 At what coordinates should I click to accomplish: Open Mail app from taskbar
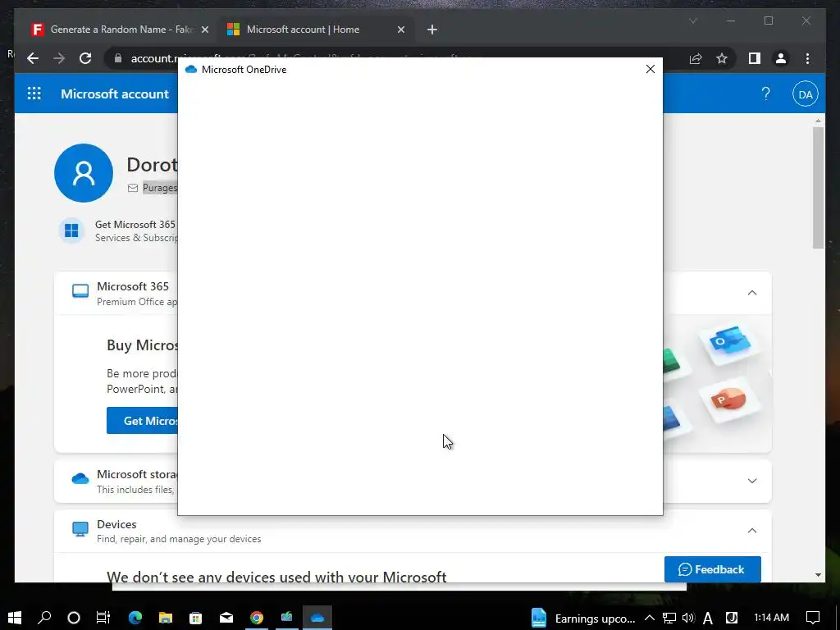[x=226, y=618]
